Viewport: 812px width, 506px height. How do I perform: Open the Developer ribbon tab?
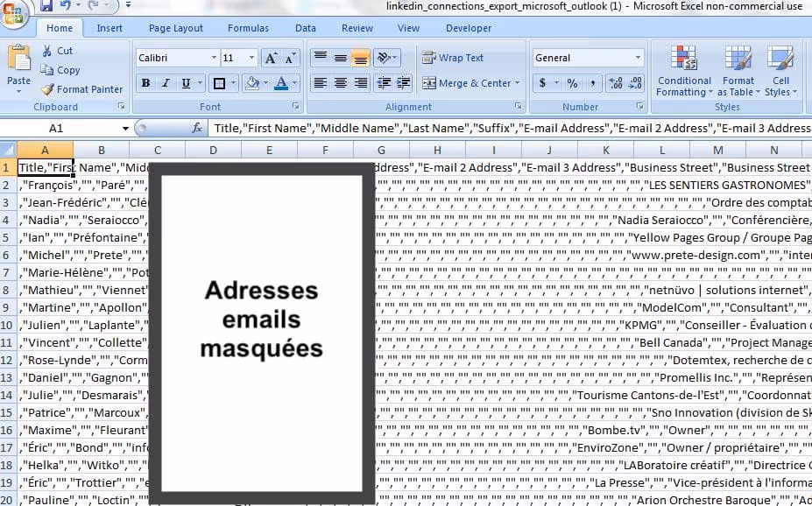pyautogui.click(x=469, y=27)
